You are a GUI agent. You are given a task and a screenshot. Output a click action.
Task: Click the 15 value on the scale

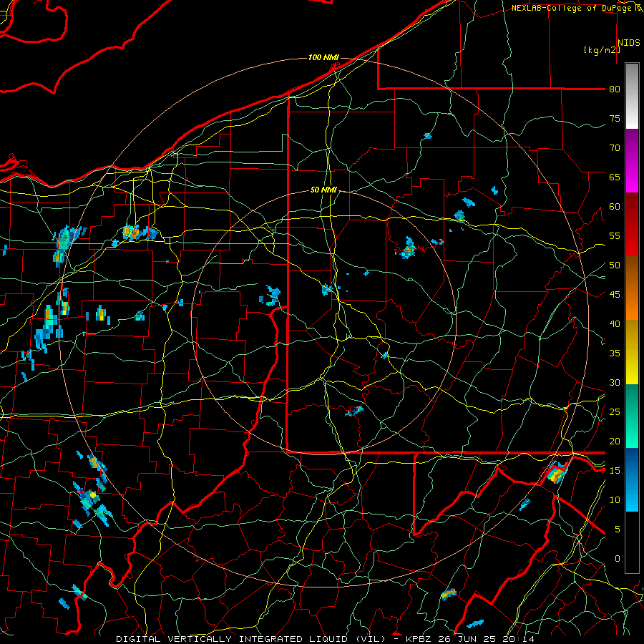click(615, 471)
